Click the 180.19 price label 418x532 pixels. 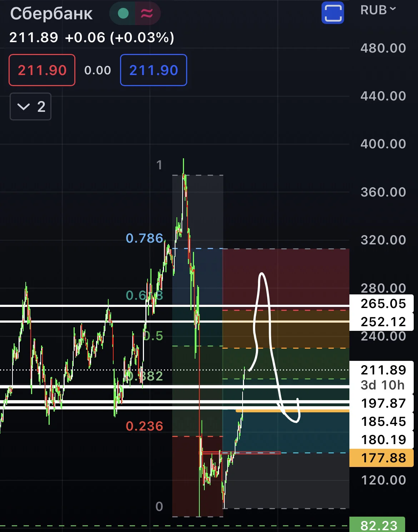click(382, 439)
